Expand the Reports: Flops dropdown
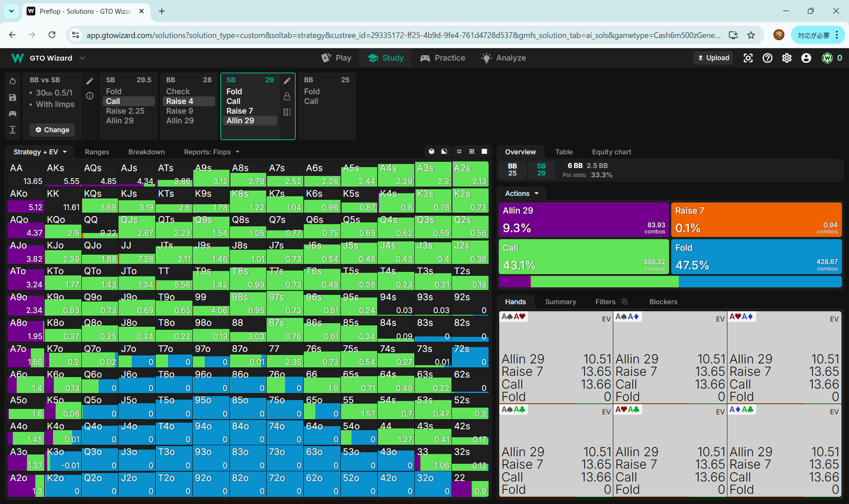The image size is (849, 504). tap(211, 152)
